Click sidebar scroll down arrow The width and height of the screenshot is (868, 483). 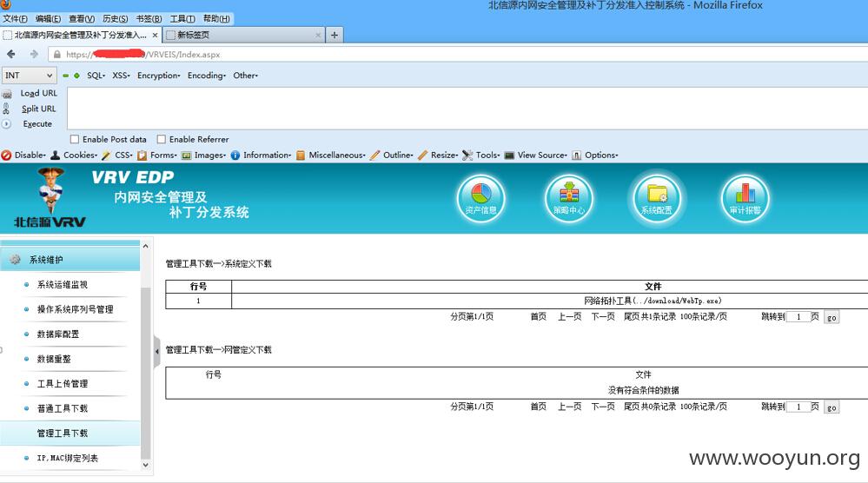coord(146,466)
